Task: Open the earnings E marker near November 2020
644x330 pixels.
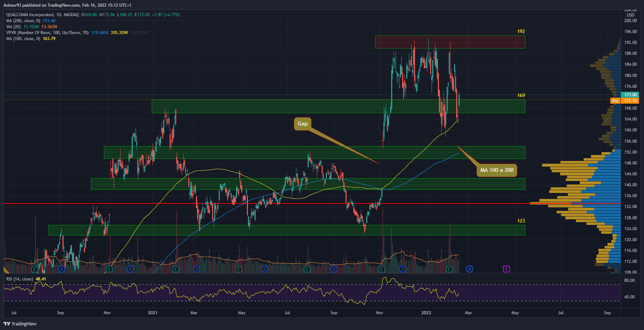Action: coord(109,269)
